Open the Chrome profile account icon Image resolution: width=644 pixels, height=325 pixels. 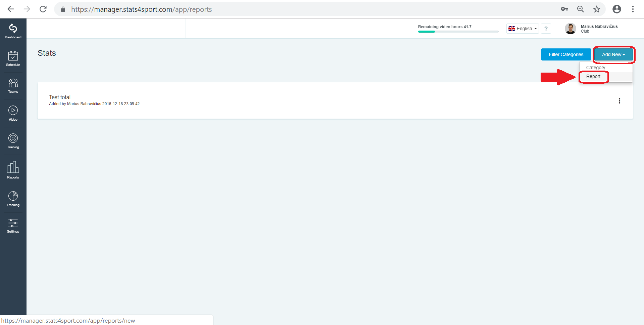pos(617,9)
